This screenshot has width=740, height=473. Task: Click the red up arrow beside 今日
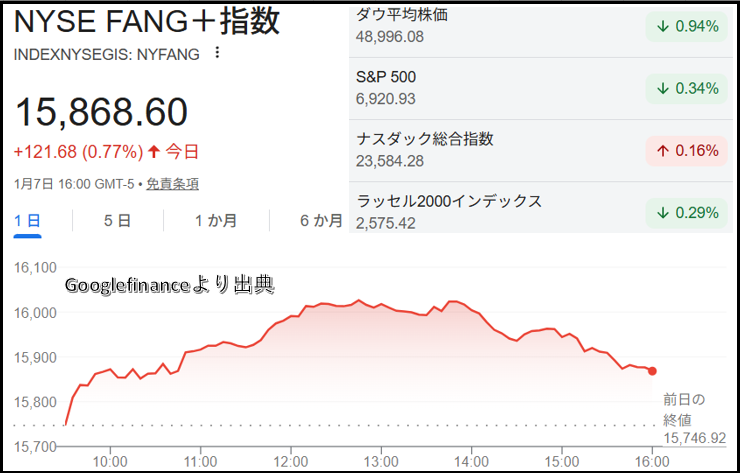click(154, 152)
